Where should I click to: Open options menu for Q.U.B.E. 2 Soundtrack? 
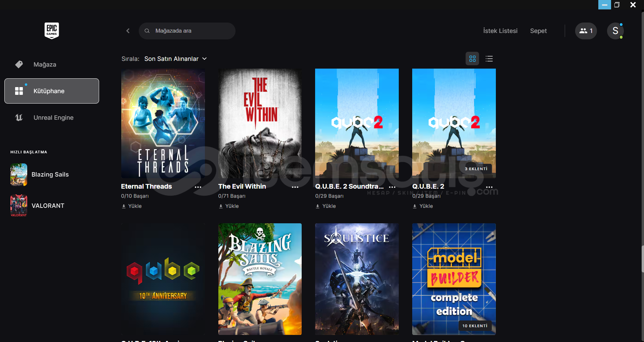(x=392, y=187)
